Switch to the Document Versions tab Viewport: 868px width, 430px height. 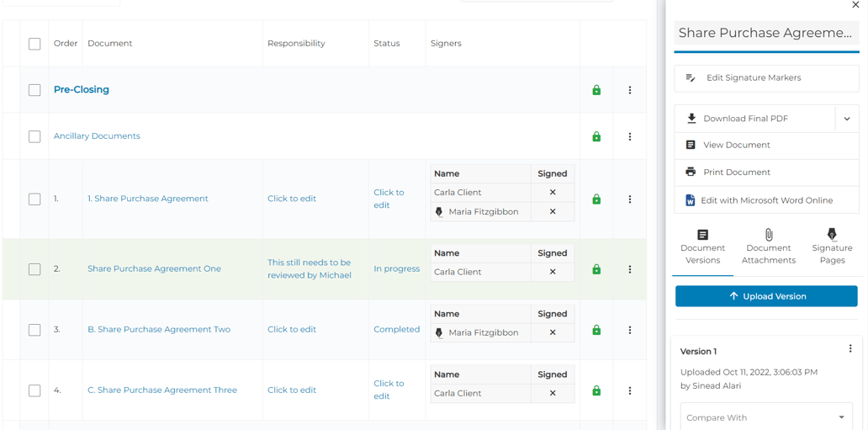[x=702, y=247]
